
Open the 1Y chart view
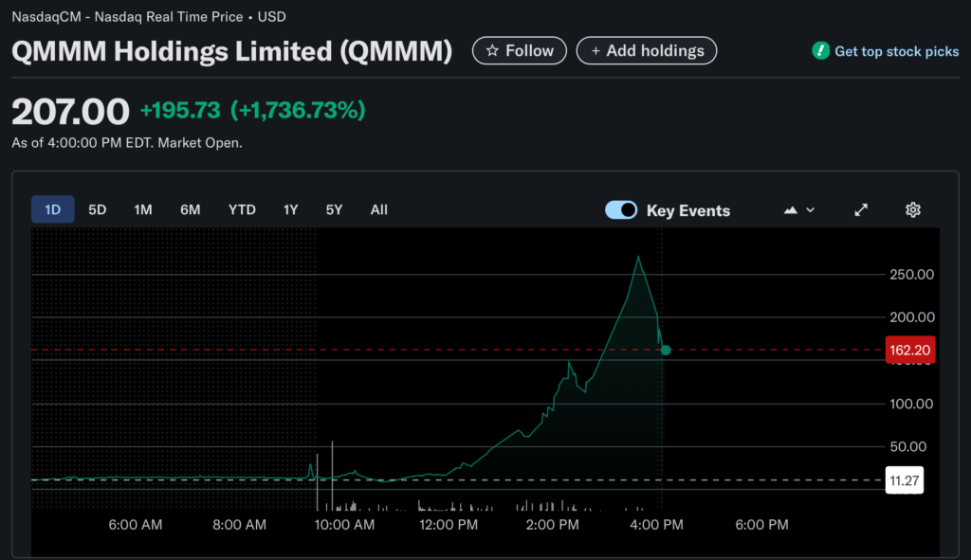point(290,209)
